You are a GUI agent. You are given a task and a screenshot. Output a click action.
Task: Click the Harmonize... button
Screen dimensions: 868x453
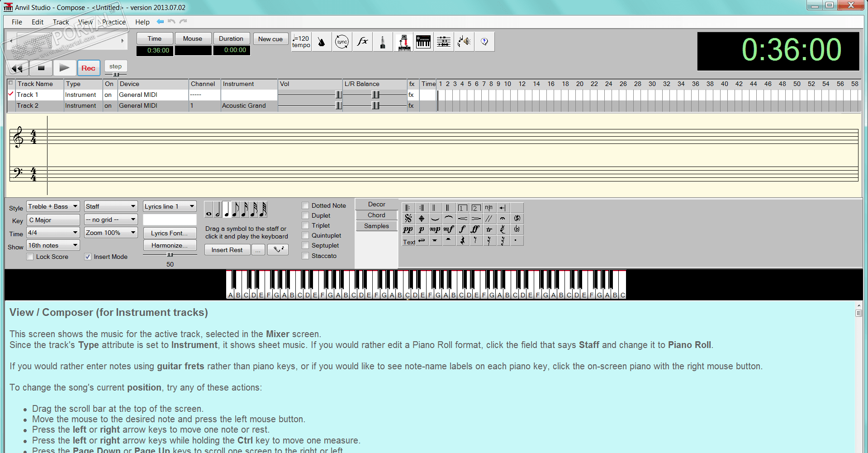pyautogui.click(x=170, y=245)
